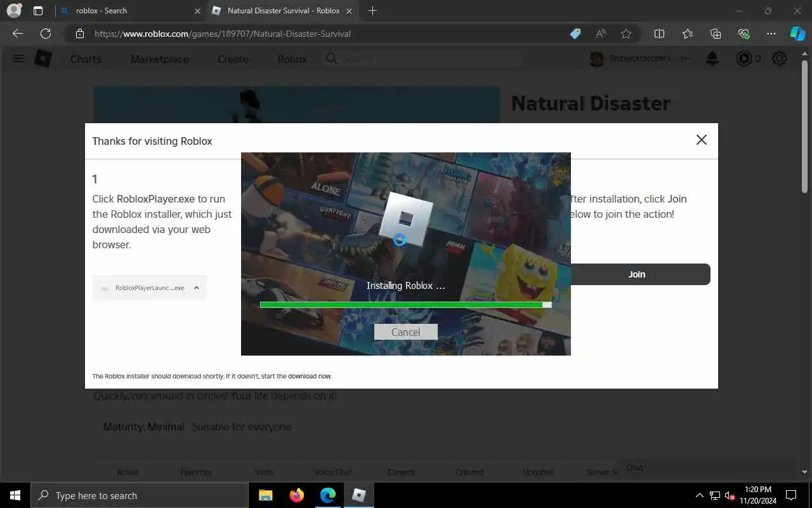Open the Bigblacktroopers user profile link
This screenshot has width=812, height=508.
[639, 58]
